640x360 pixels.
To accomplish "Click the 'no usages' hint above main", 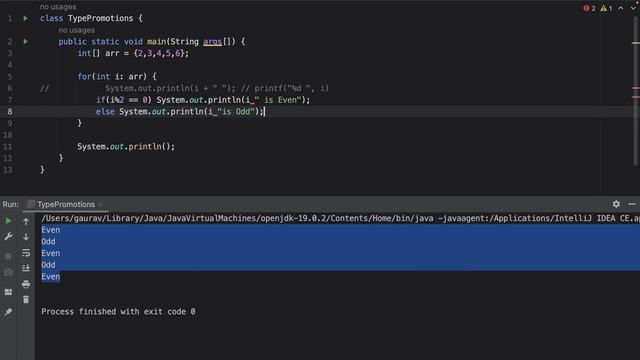I will [x=76, y=30].
